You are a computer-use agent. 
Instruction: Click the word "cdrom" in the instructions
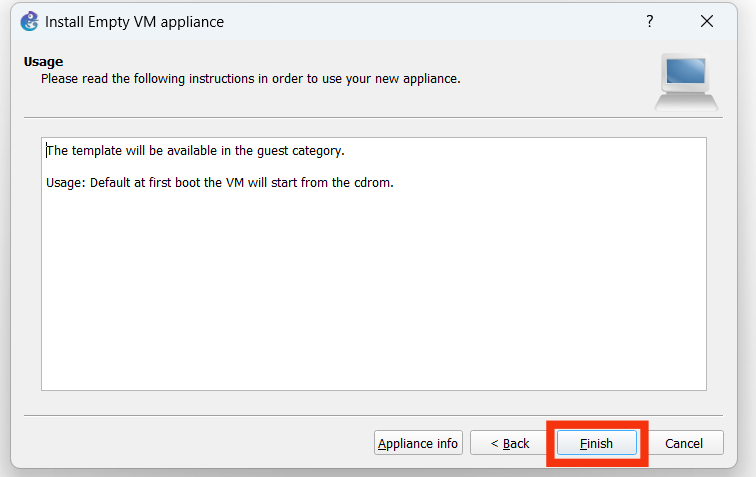click(376, 183)
